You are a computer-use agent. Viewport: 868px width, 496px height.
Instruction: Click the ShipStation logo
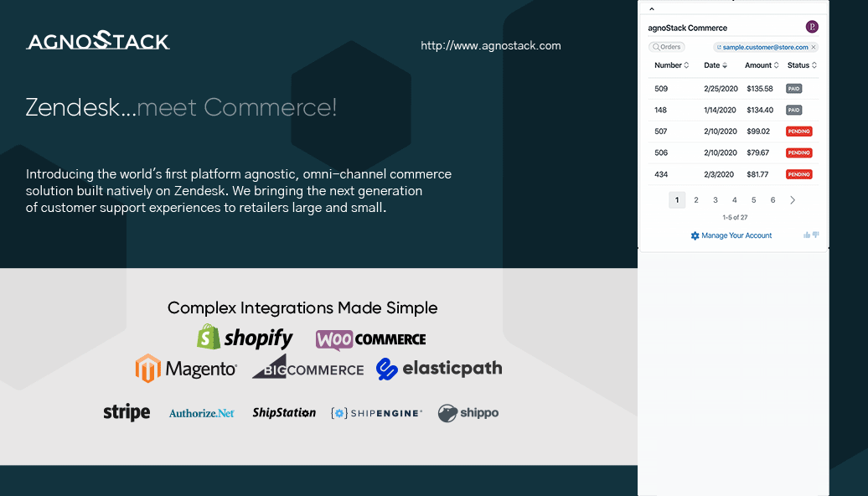pyautogui.click(x=284, y=412)
